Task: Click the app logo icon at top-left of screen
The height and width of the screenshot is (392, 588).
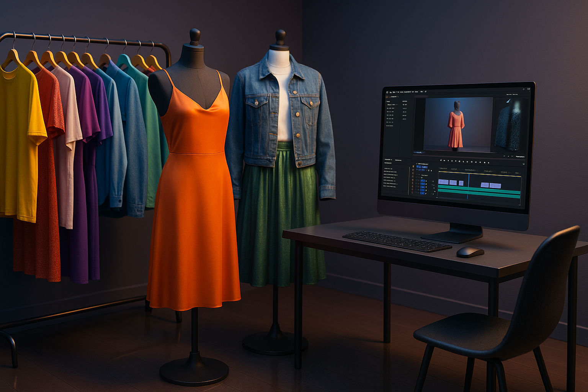Action: tap(387, 91)
